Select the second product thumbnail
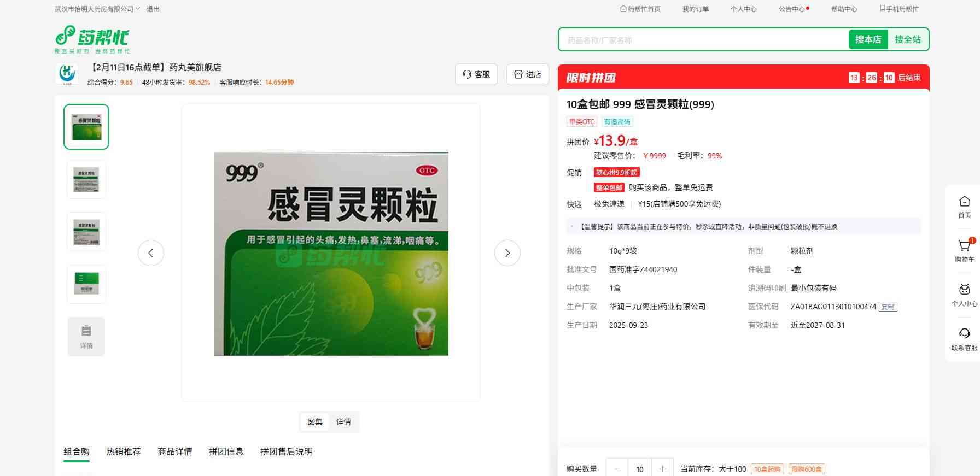 pyautogui.click(x=86, y=179)
